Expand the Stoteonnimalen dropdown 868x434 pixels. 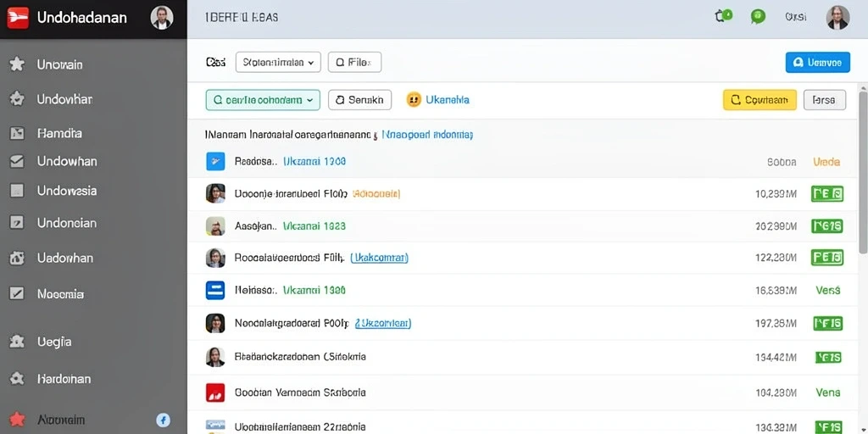[x=278, y=63]
